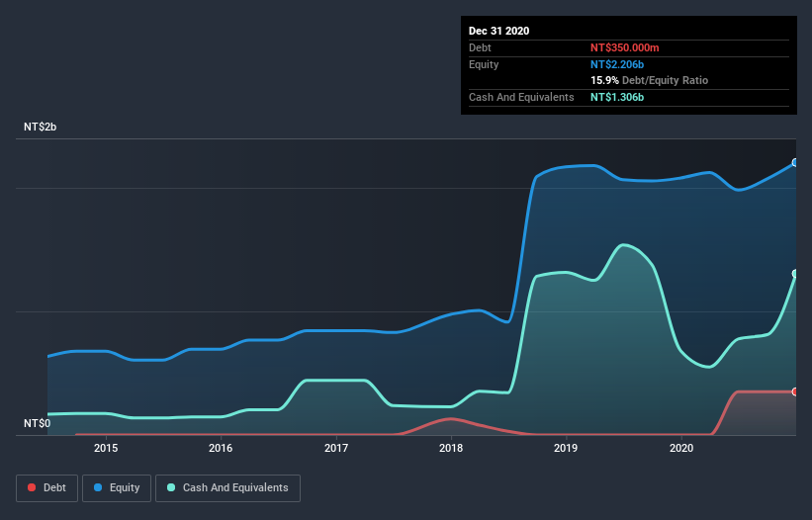The width and height of the screenshot is (812, 520).
Task: Click the NT$0 y-axis label
Action: point(38,423)
